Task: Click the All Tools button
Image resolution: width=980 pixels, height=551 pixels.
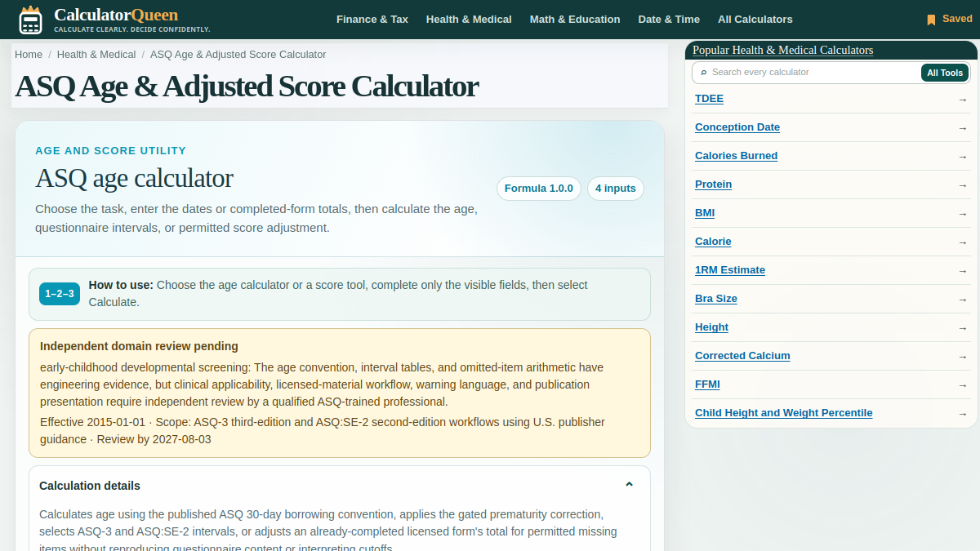Action: (945, 73)
